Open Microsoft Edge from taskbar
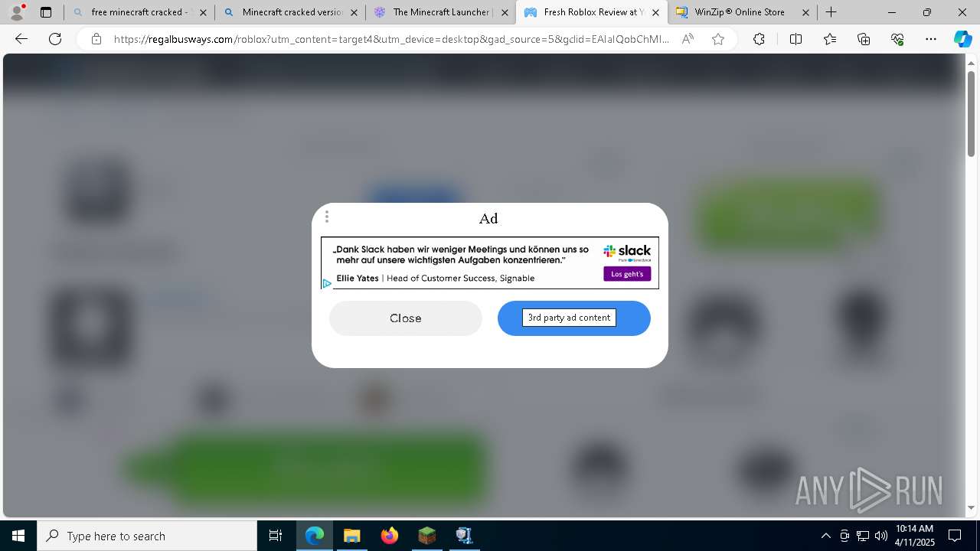Viewport: 980px width, 551px height. (315, 536)
